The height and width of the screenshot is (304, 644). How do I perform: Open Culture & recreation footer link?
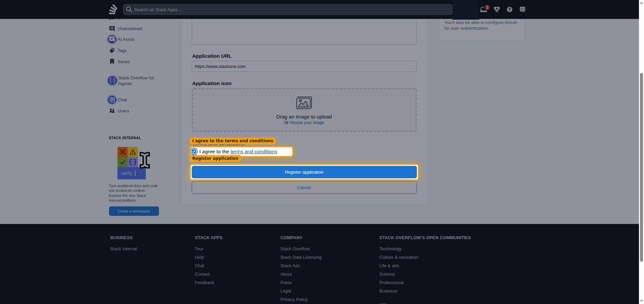pos(399,257)
